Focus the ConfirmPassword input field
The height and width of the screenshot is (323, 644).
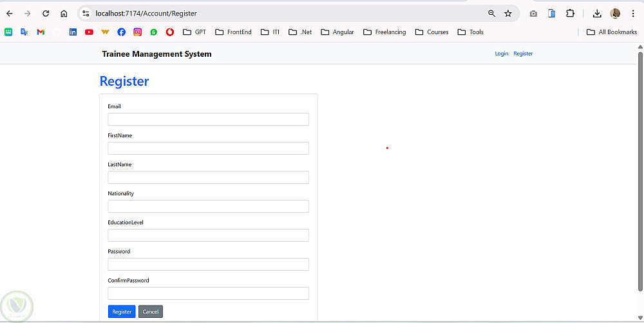point(208,293)
